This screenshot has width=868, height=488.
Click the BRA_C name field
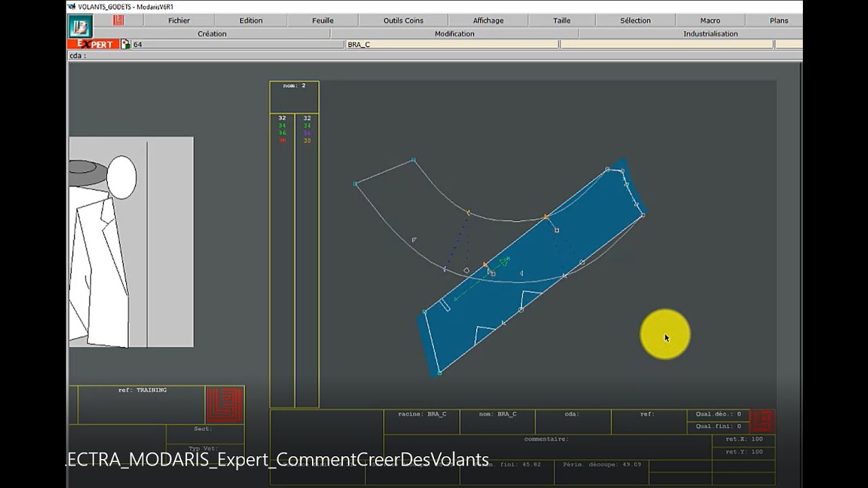(x=452, y=44)
